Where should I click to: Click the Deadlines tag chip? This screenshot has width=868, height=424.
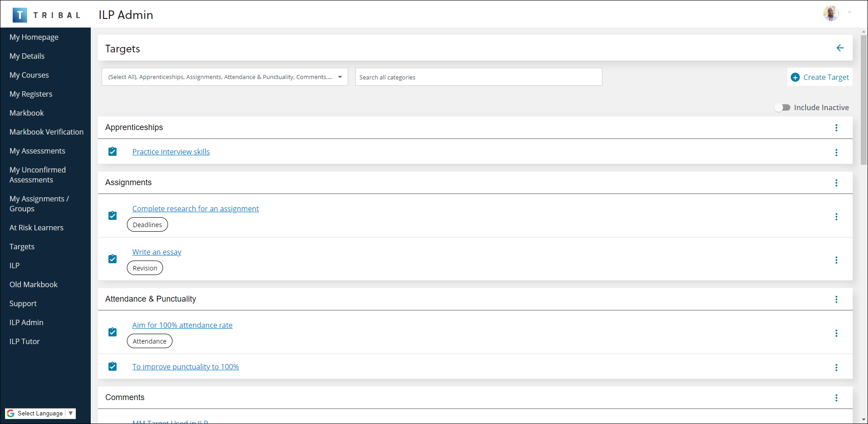coord(147,224)
